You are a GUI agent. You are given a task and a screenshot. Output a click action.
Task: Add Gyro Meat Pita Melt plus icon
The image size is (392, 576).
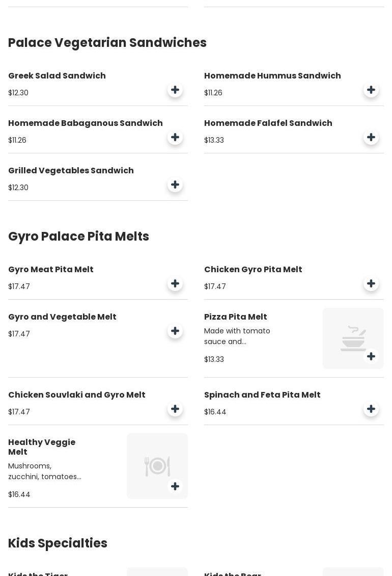[x=175, y=283]
